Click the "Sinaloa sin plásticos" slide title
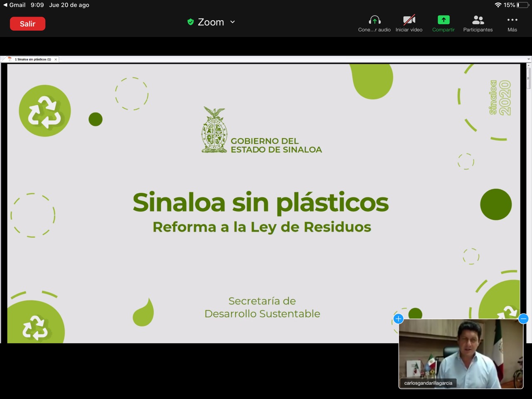 (x=261, y=203)
